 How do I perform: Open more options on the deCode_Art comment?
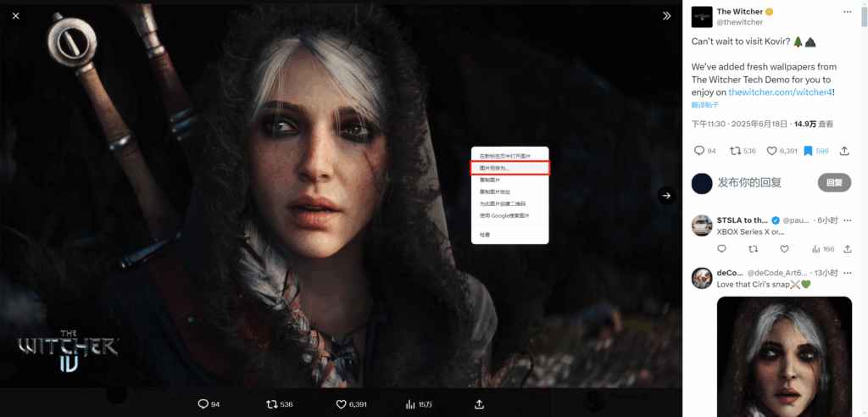click(x=847, y=273)
